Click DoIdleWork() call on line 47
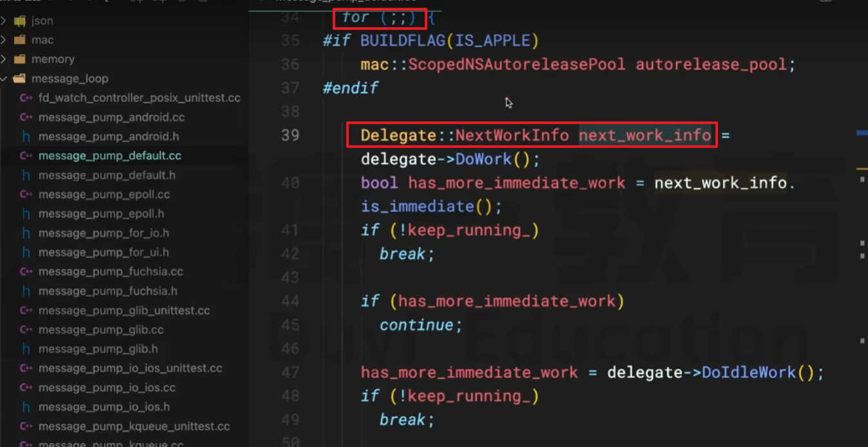 tap(758, 372)
